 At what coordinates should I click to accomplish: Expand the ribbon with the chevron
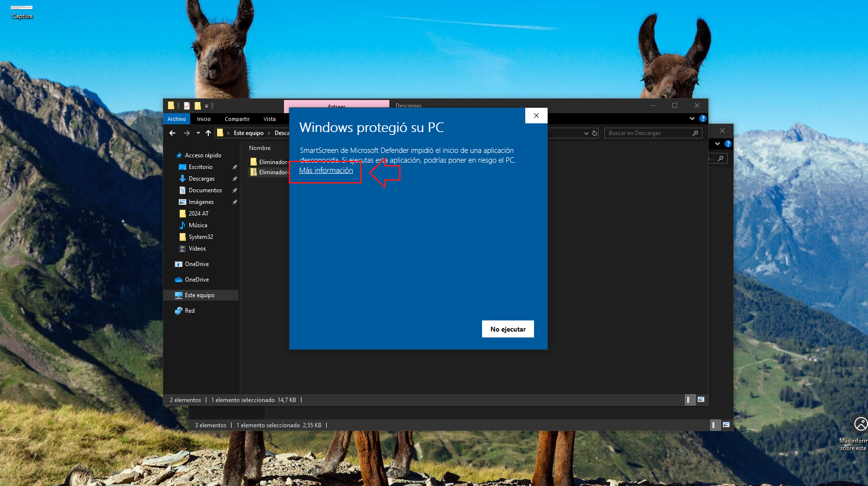[x=692, y=118]
